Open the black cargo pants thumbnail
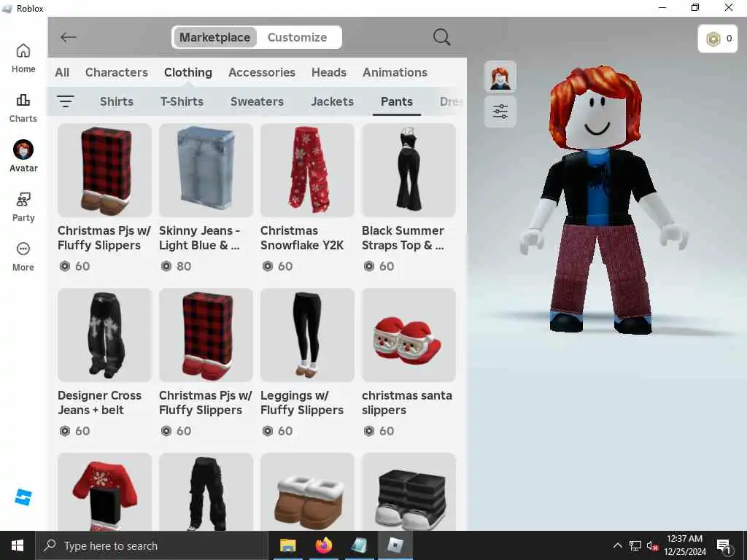The image size is (747, 560). 206,492
